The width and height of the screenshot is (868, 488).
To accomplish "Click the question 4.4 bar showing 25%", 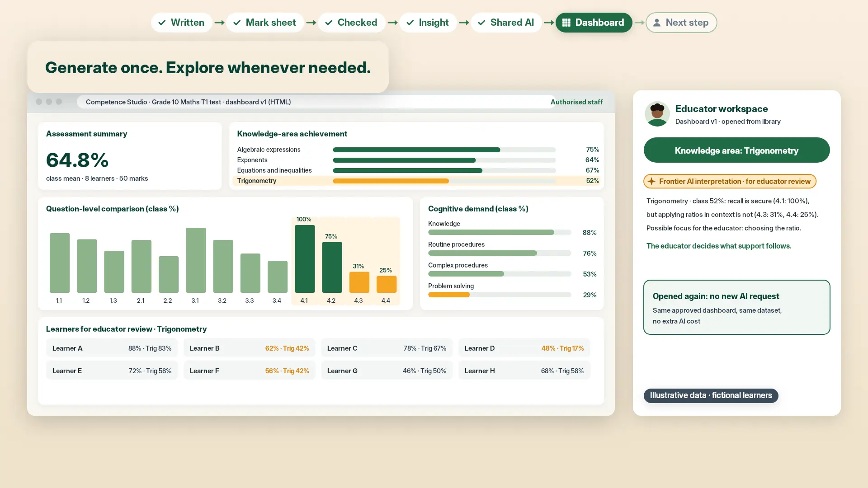I will (x=387, y=284).
